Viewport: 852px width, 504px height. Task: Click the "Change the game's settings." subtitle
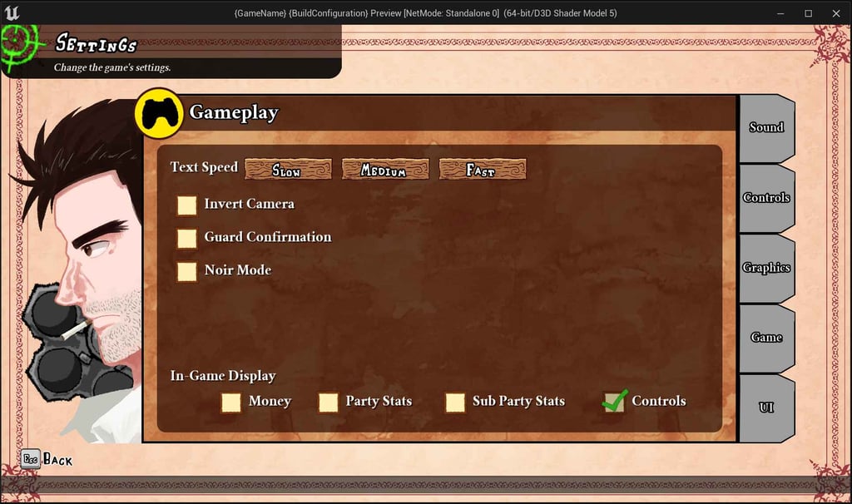[112, 67]
